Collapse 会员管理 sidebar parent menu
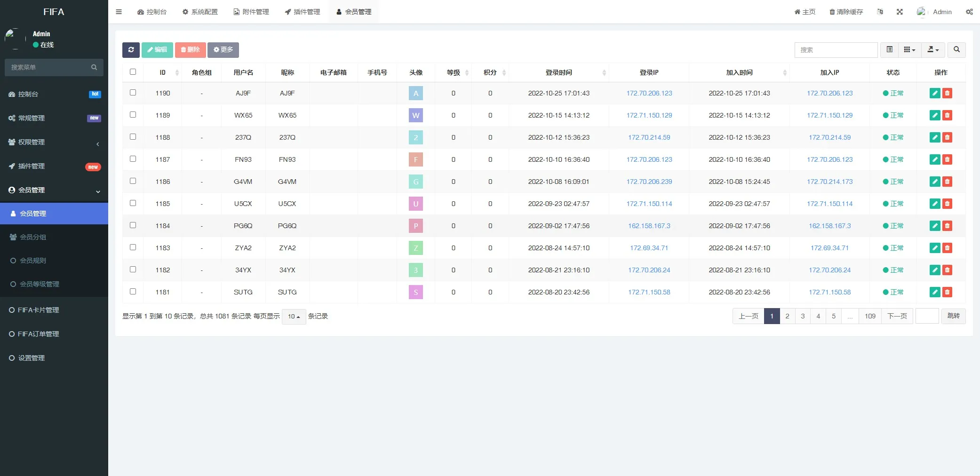 point(54,190)
